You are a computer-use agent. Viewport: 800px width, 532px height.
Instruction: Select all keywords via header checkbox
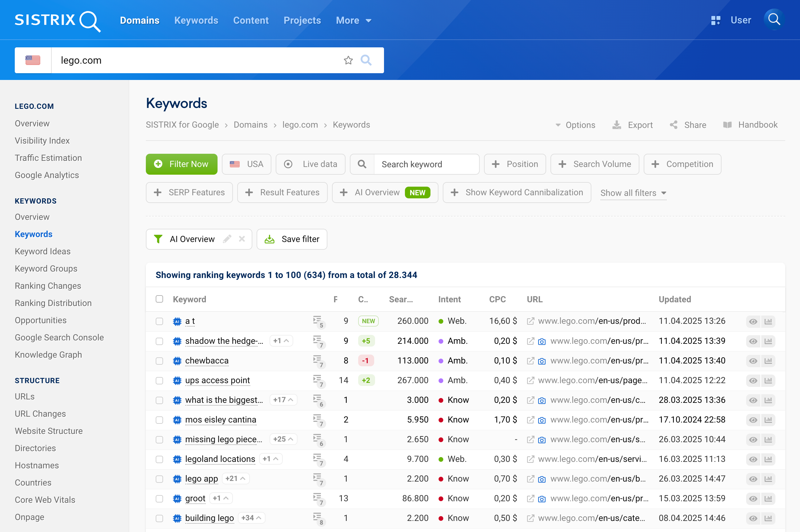(x=159, y=299)
